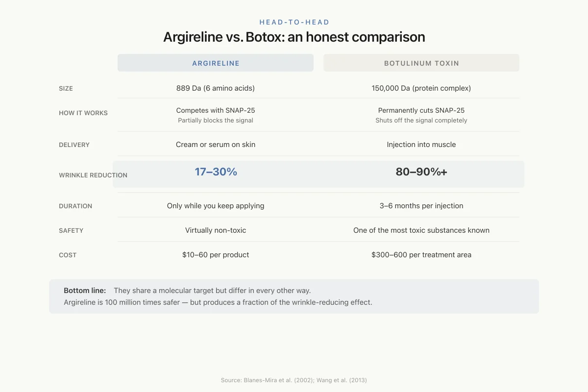Click the HOW IT WORKS row label
Image resolution: width=588 pixels, height=392 pixels.
click(83, 113)
